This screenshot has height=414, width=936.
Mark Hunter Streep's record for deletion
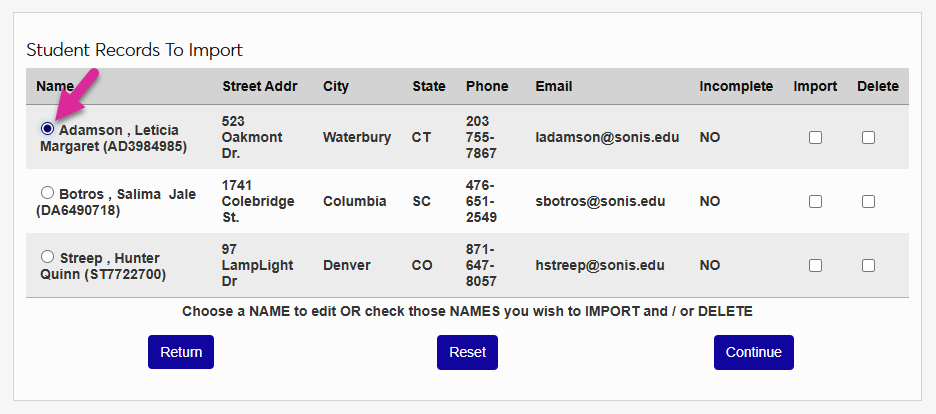pos(868,265)
